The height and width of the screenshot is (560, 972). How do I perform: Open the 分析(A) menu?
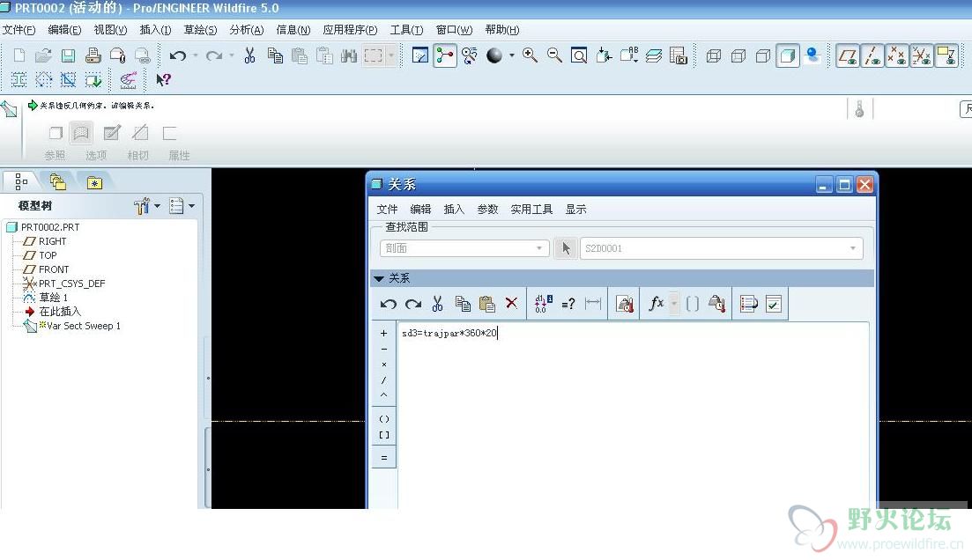[246, 30]
